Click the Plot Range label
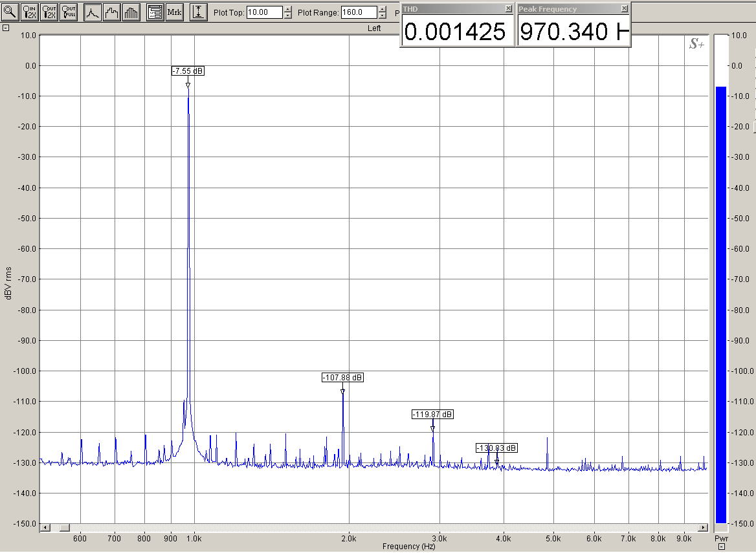The width and height of the screenshot is (756, 553). pos(318,12)
